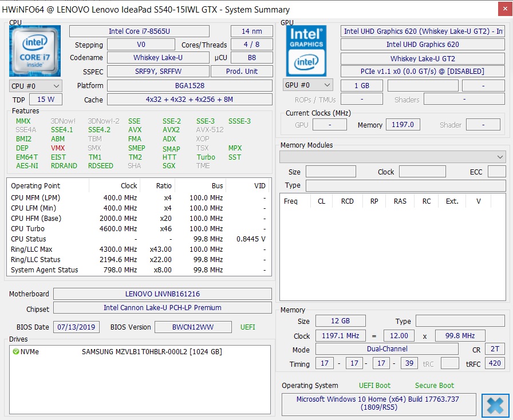
Task: Click the Intel Core i7-8565U name field
Action: click(147, 31)
